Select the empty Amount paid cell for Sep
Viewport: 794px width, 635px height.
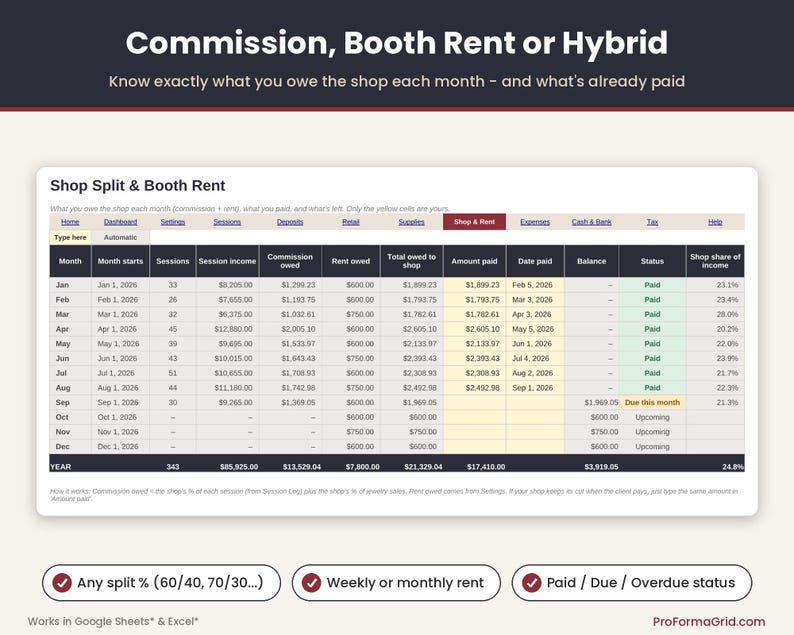[x=474, y=403]
